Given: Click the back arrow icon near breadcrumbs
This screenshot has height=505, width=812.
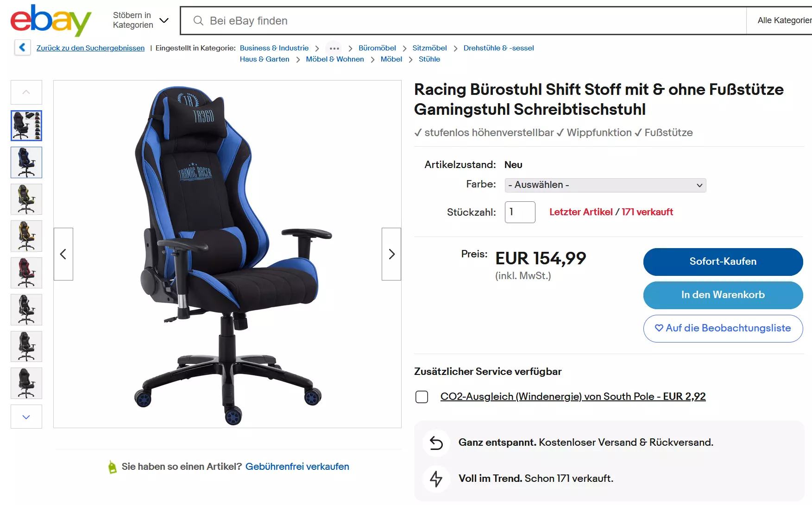Looking at the screenshot, I should tap(22, 48).
